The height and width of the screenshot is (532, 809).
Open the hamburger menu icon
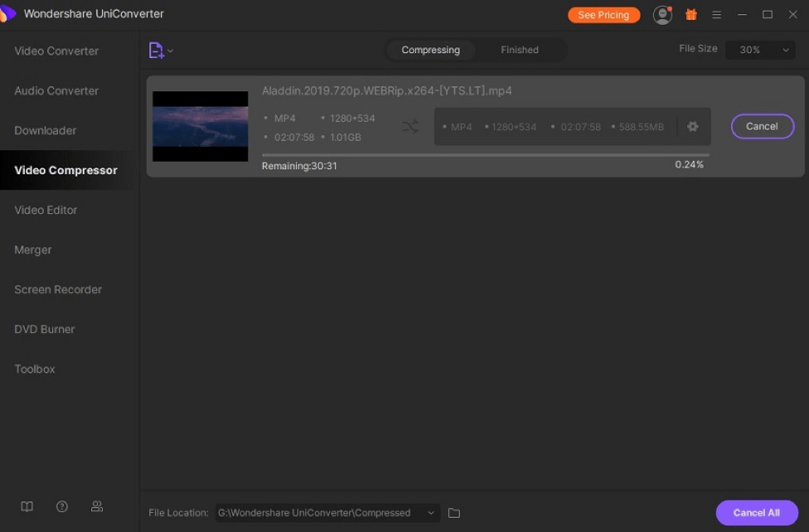(716, 15)
